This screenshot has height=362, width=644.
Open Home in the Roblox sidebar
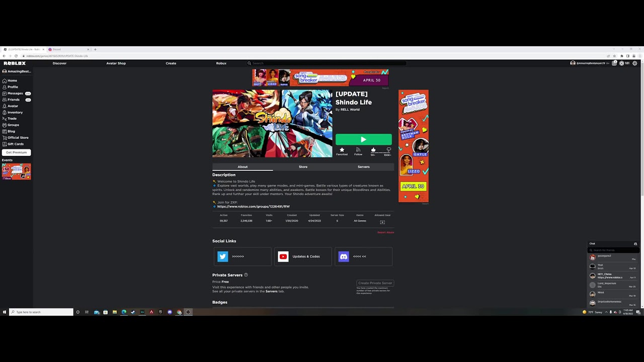pyautogui.click(x=10, y=80)
